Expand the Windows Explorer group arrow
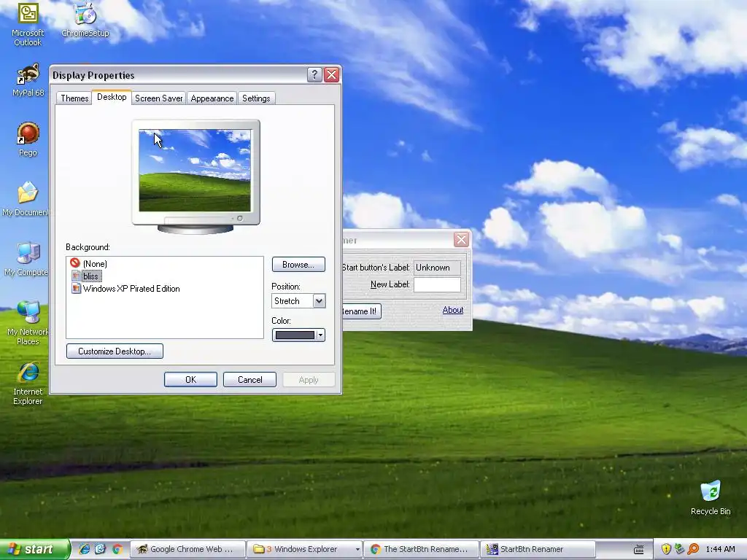This screenshot has width=747, height=560. coord(357,550)
